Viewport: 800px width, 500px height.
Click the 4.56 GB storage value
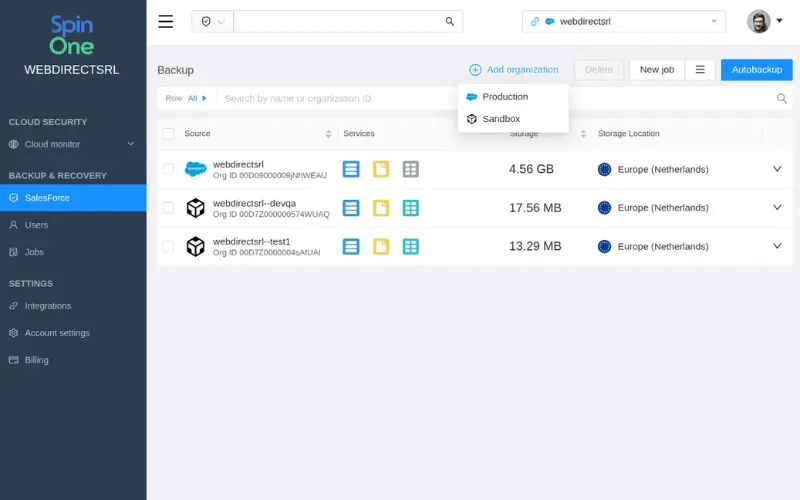531,169
